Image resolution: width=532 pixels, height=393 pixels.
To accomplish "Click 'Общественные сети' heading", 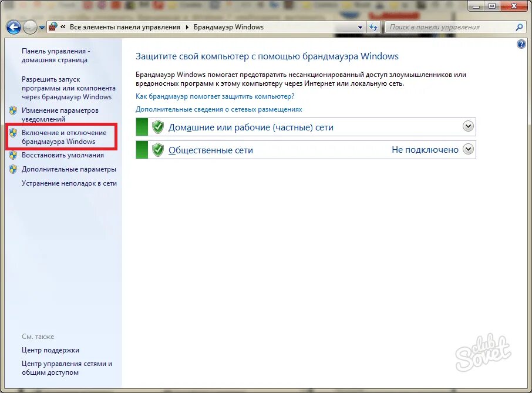I will click(x=211, y=150).
